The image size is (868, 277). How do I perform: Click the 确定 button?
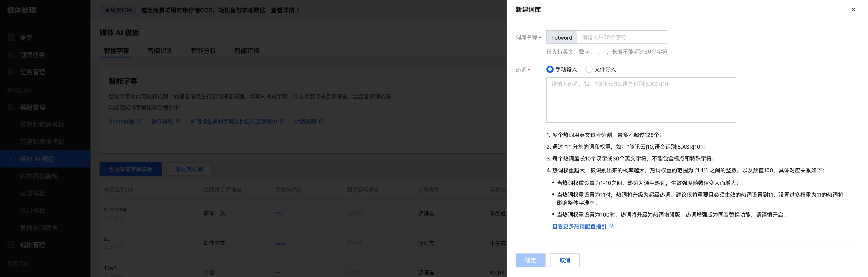click(x=530, y=260)
